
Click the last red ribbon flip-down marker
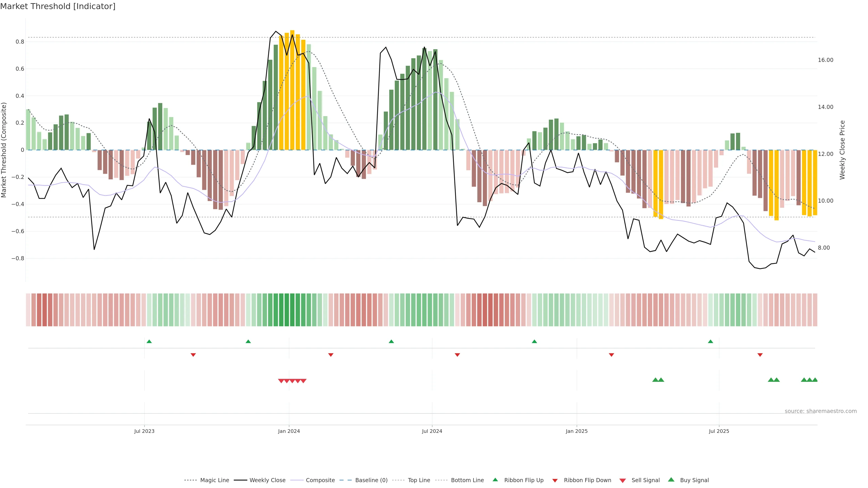tap(760, 355)
